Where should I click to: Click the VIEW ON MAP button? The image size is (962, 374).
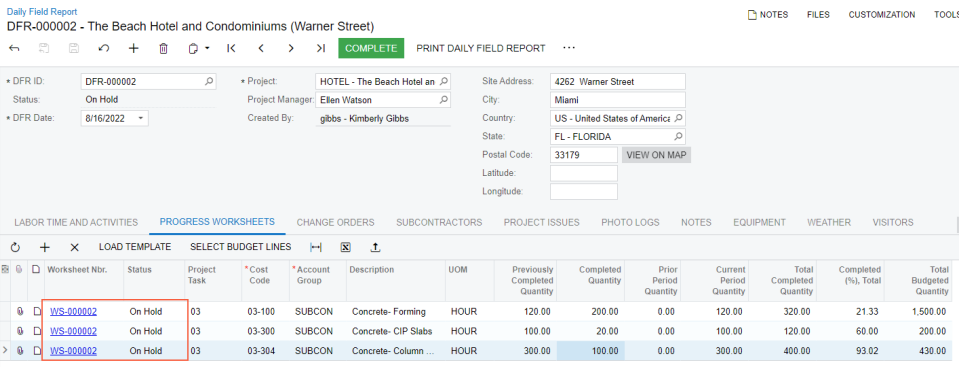[x=656, y=155]
